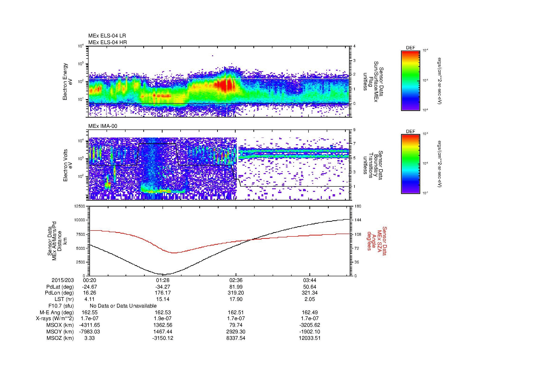Click the '02:36' time label
Viewport: 555px width, 392px height.
point(236,280)
